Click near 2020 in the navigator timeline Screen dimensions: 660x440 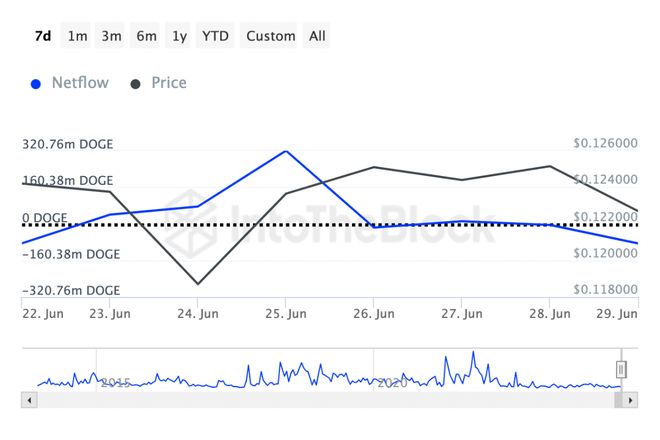392,382
